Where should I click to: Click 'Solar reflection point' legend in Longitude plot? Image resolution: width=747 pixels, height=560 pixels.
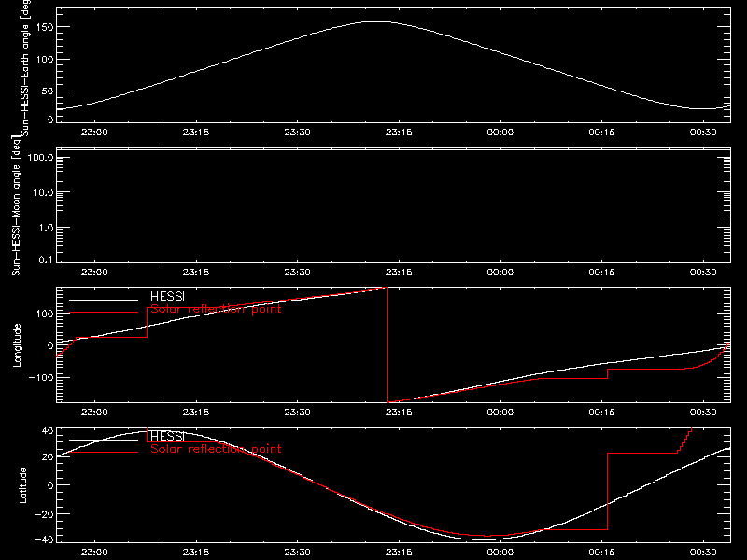(216, 309)
